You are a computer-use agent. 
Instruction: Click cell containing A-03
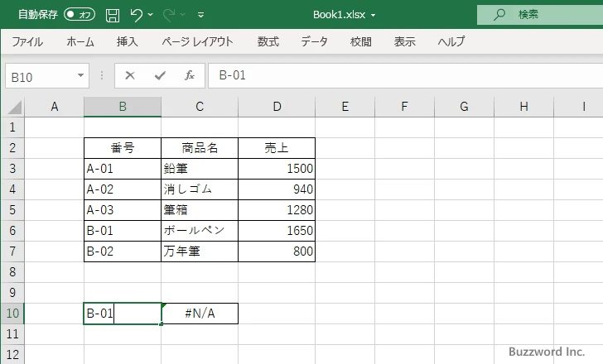coord(123,210)
